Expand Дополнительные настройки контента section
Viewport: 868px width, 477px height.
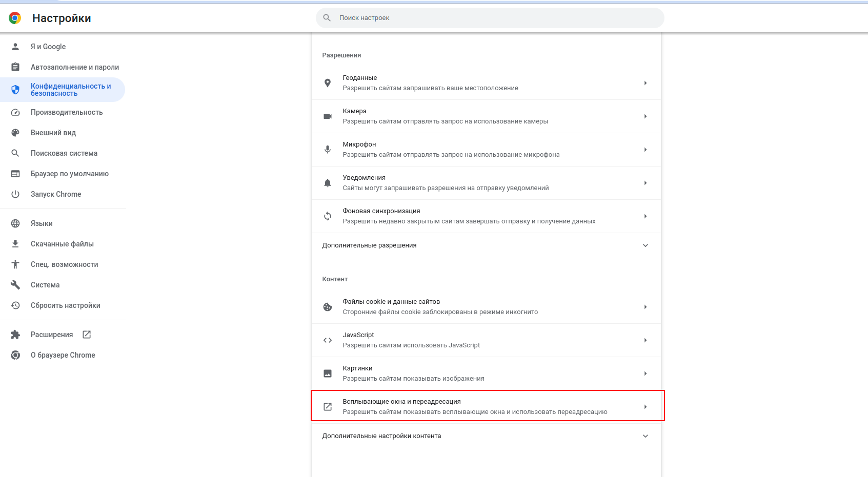(x=486, y=436)
